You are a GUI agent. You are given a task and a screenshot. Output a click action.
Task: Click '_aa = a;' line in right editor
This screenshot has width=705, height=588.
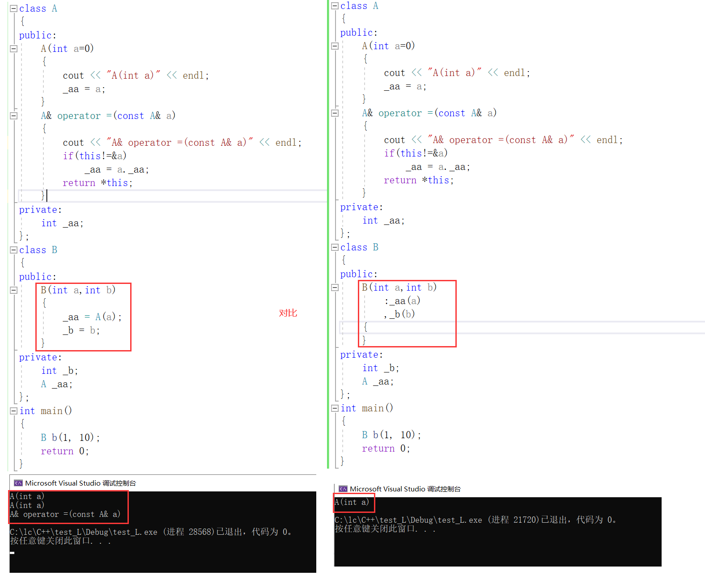(405, 86)
